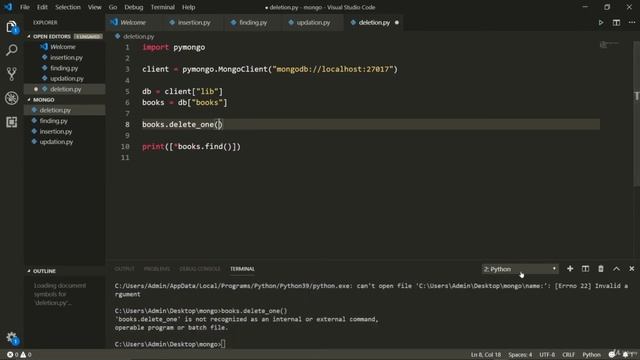Open finding.py in Open Editors list

[64, 68]
